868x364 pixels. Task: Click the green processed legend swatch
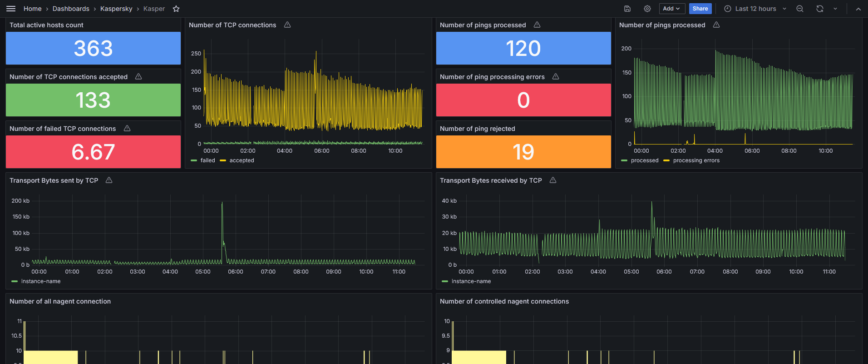pos(624,160)
